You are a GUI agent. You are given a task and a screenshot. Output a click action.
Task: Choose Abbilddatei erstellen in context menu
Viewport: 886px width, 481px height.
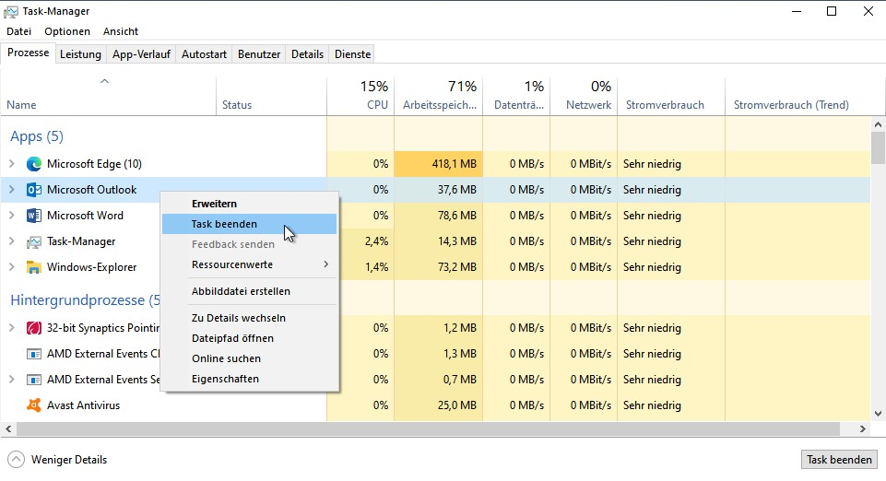coord(249,291)
